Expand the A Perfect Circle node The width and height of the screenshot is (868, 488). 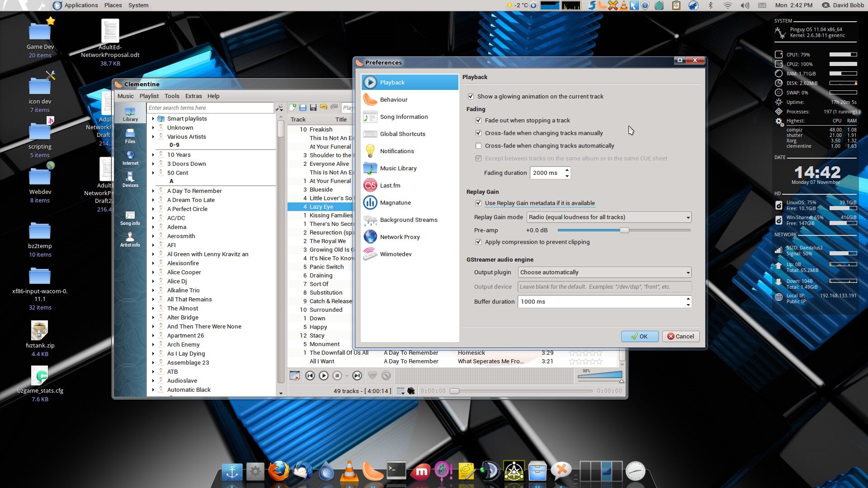(153, 209)
